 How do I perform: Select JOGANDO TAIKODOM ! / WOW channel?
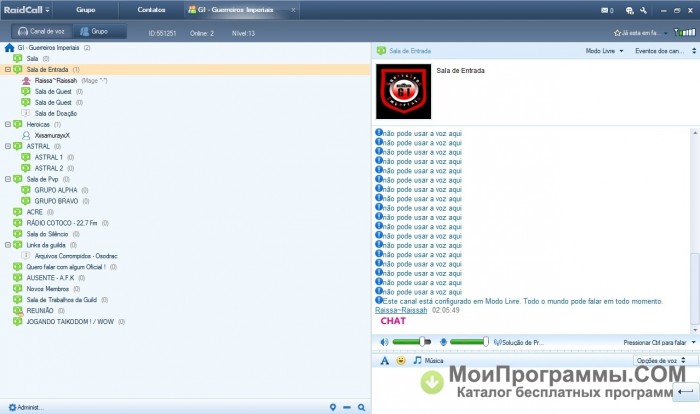tap(70, 322)
